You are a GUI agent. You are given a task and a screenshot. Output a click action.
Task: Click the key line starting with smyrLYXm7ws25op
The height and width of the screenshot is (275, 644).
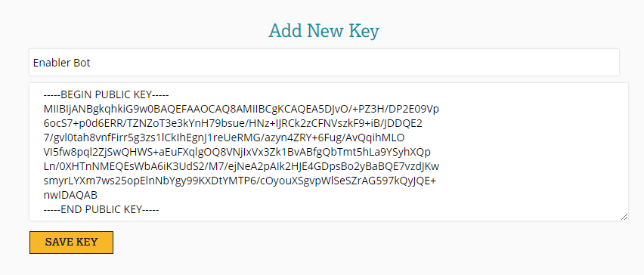pos(240,181)
